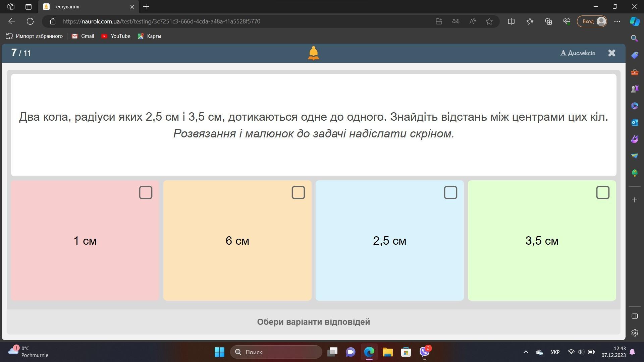Image resolution: width=644 pixels, height=362 pixels.
Task: Open Microsoft Store on the taskbar
Action: click(x=406, y=352)
